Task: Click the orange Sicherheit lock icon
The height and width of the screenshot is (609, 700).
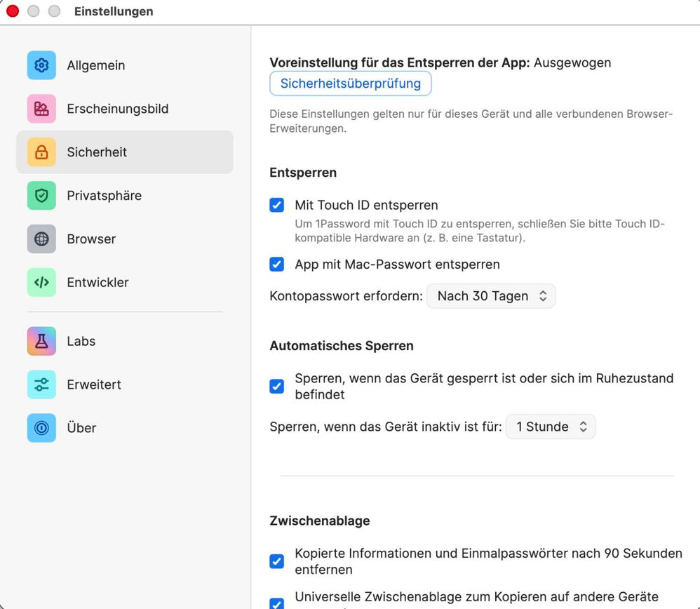Action: click(41, 152)
